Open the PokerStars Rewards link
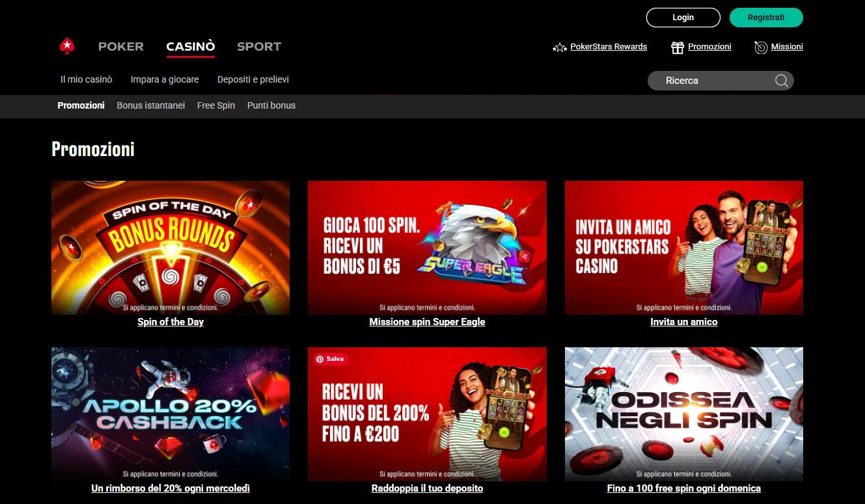 [609, 47]
